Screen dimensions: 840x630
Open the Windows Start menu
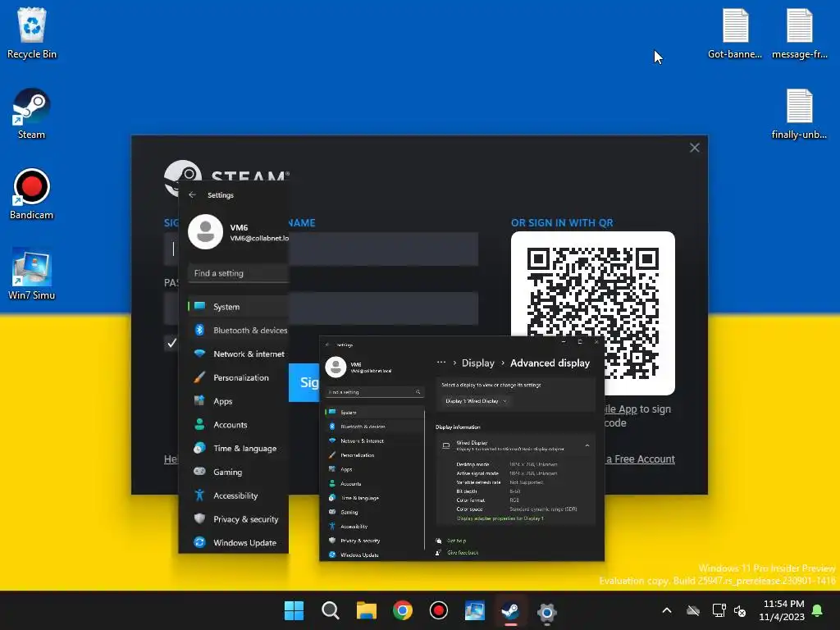point(294,610)
